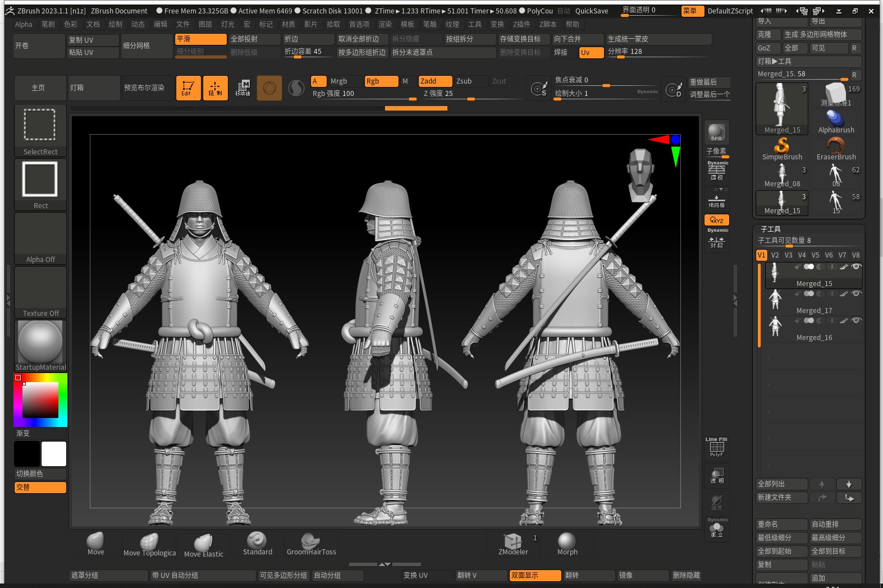The width and height of the screenshot is (883, 588).
Task: Open the 文件 (File) menu
Action: click(x=183, y=24)
